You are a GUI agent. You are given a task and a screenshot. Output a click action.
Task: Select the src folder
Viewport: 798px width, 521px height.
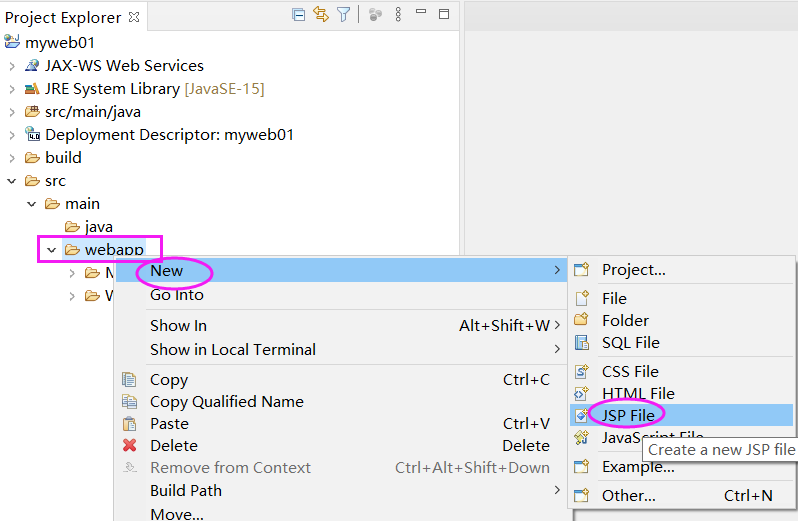[55, 181]
